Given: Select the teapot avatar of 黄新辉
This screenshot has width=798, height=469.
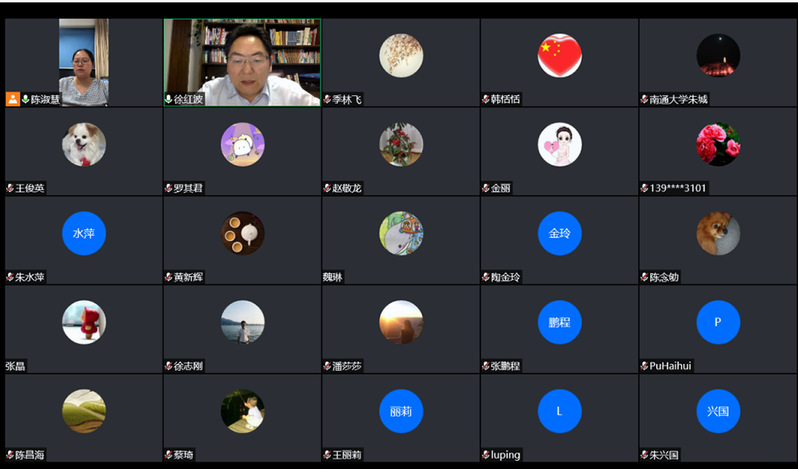Looking at the screenshot, I should click(x=242, y=233).
